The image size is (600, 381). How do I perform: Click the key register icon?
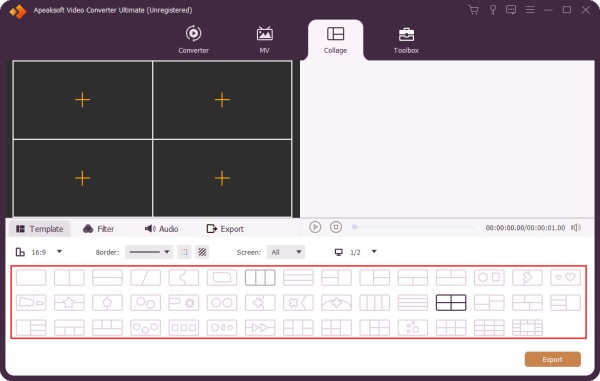click(x=493, y=10)
